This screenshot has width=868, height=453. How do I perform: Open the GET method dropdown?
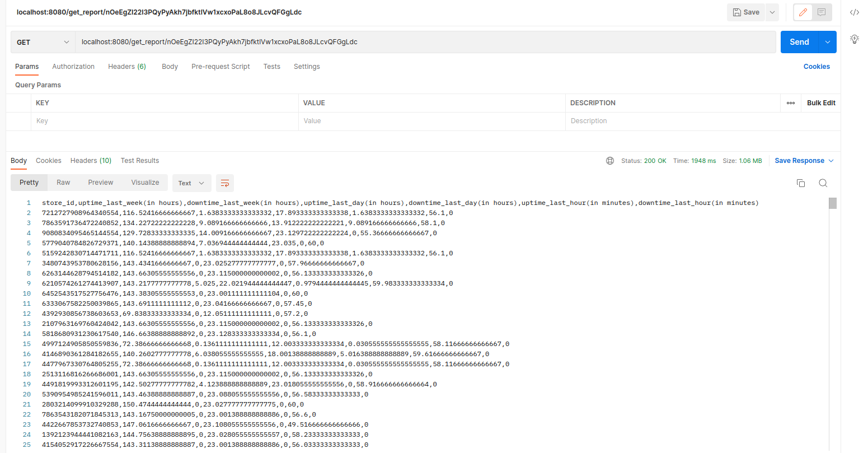(42, 41)
